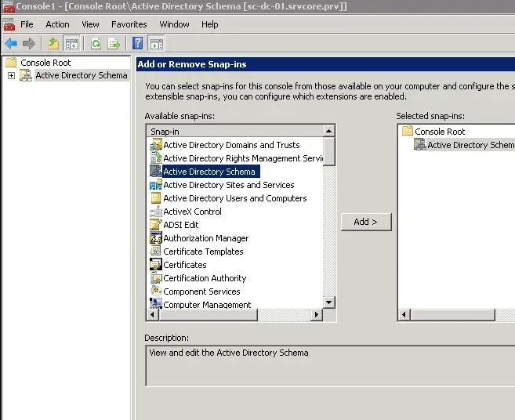Open the Help menu
515x420 pixels.
click(x=210, y=24)
